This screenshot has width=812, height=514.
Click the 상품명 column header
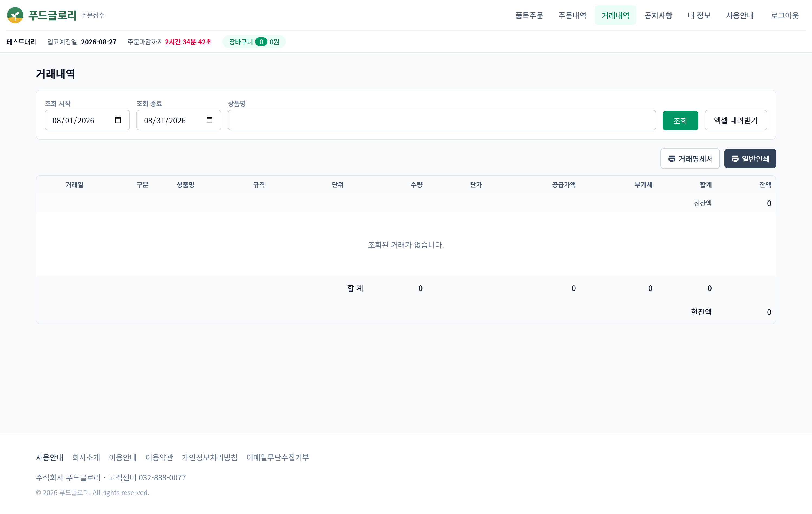pos(185,185)
